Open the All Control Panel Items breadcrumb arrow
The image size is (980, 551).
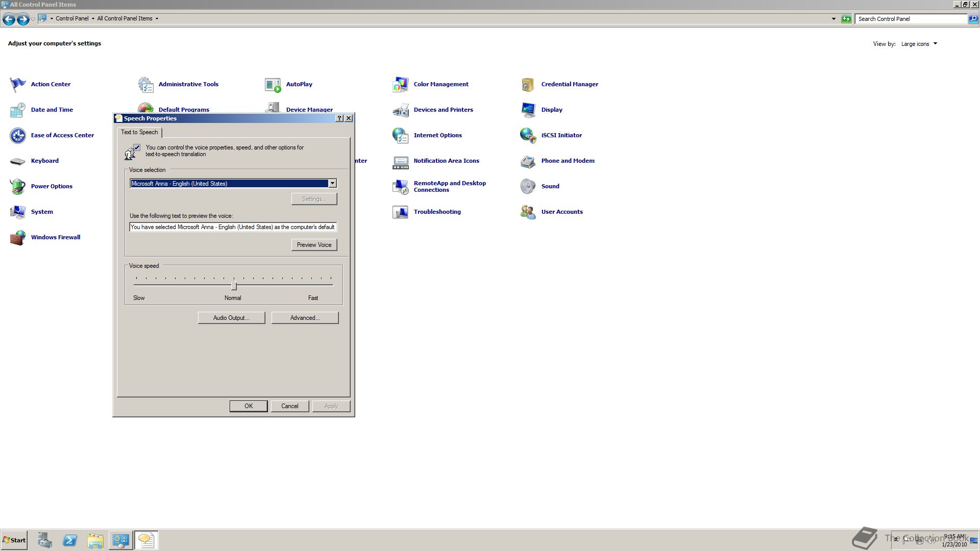[157, 18]
